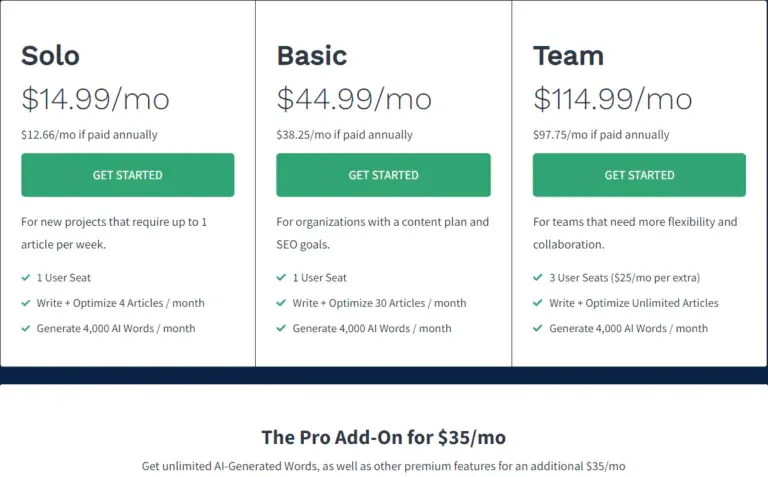Click checkmark next to Optimize Unlimited Articles

click(538, 303)
